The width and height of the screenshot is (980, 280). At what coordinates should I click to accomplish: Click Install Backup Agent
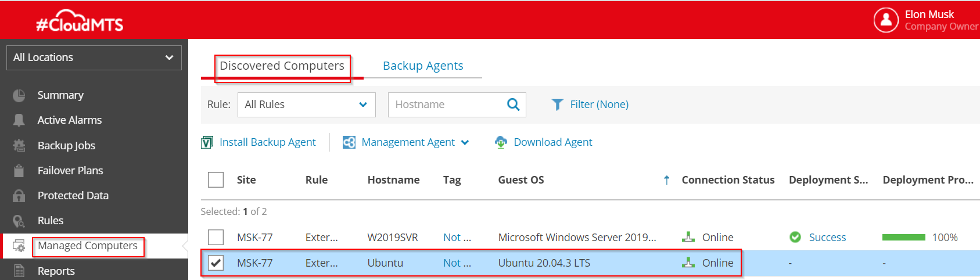[x=267, y=142]
